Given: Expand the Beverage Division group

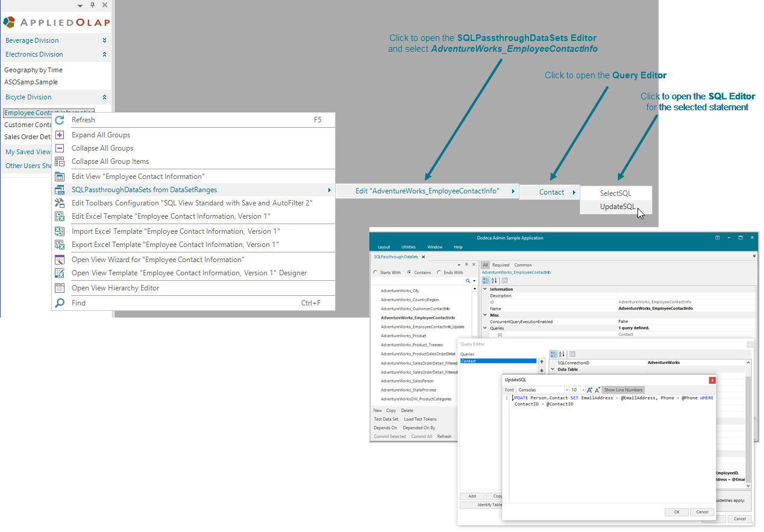Looking at the screenshot, I should click(x=104, y=40).
